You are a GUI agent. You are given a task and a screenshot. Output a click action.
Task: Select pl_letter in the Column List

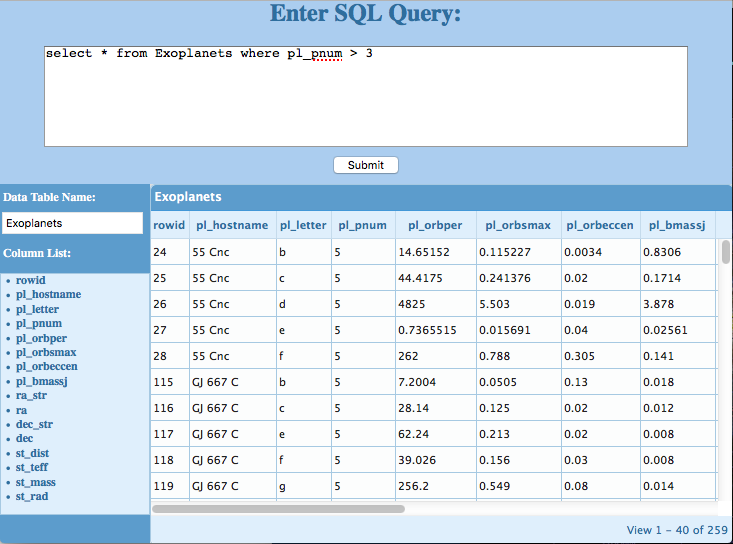click(37, 309)
